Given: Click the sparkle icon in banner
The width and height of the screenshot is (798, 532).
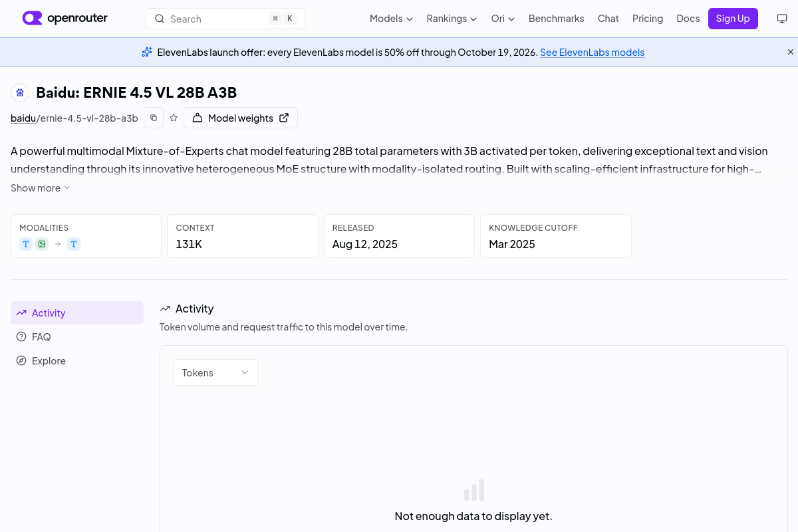Looking at the screenshot, I should 147,52.
